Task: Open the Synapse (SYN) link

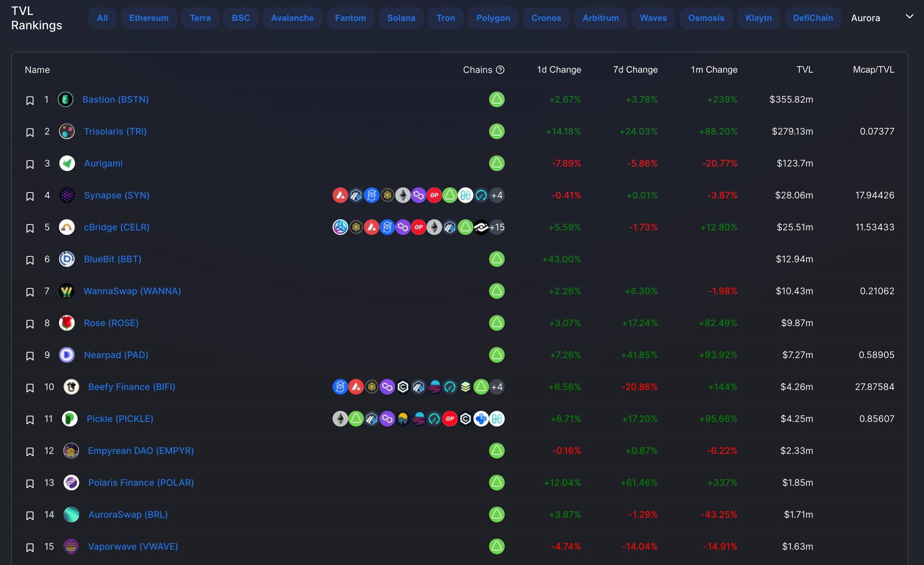Action: [117, 195]
